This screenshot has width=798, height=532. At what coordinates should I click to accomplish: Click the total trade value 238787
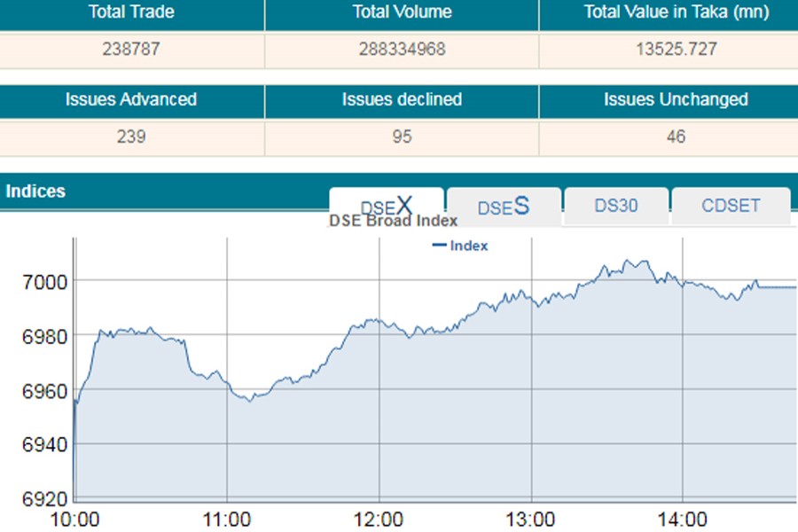tap(131, 50)
